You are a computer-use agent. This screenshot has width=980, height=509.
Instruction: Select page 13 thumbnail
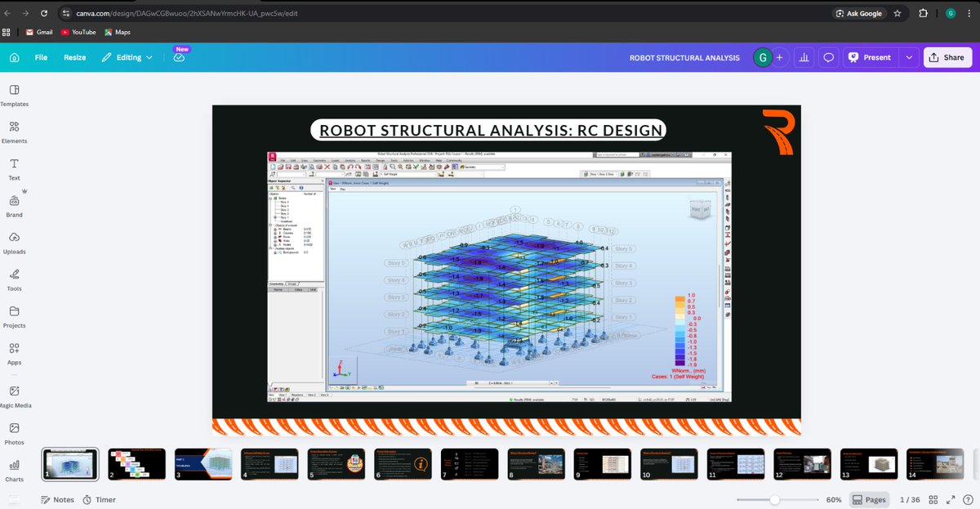(x=869, y=463)
